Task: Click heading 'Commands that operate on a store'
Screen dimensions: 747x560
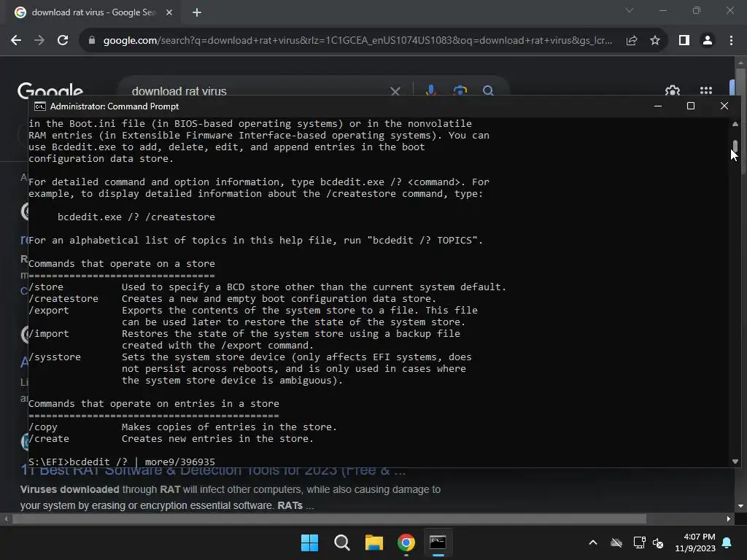Action: [x=122, y=264]
